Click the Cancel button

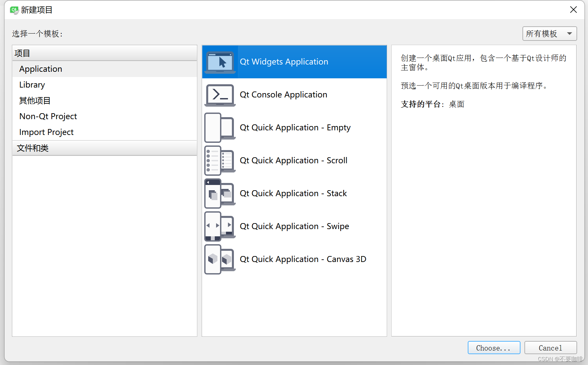coord(550,348)
